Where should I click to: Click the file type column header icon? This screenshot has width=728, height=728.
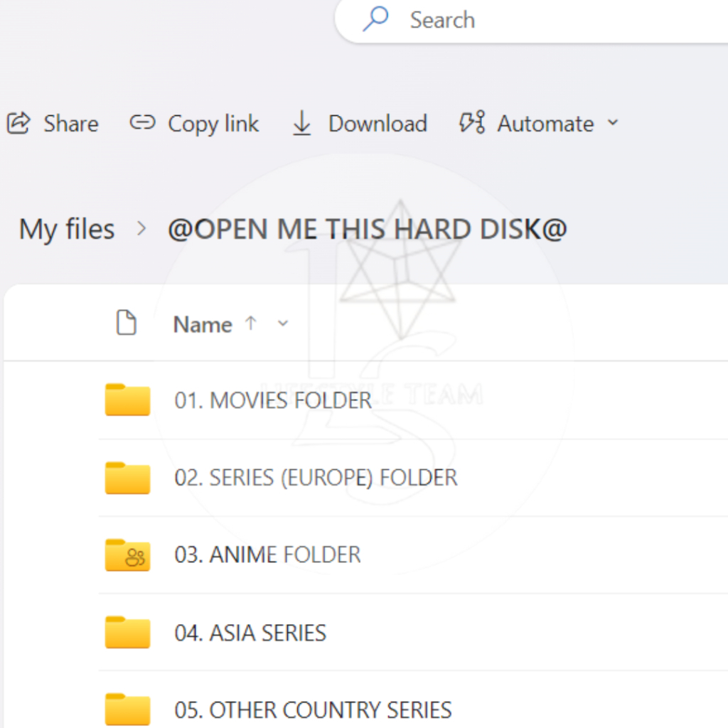127,322
